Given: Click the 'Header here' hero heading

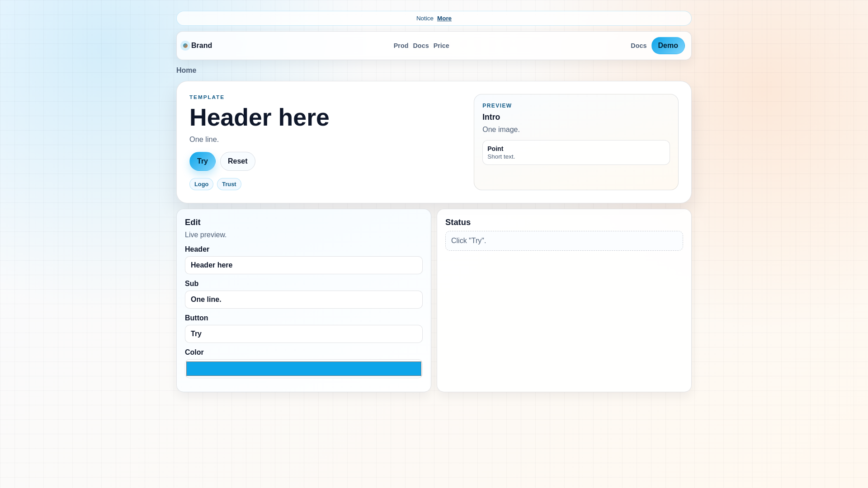Looking at the screenshot, I should [259, 117].
